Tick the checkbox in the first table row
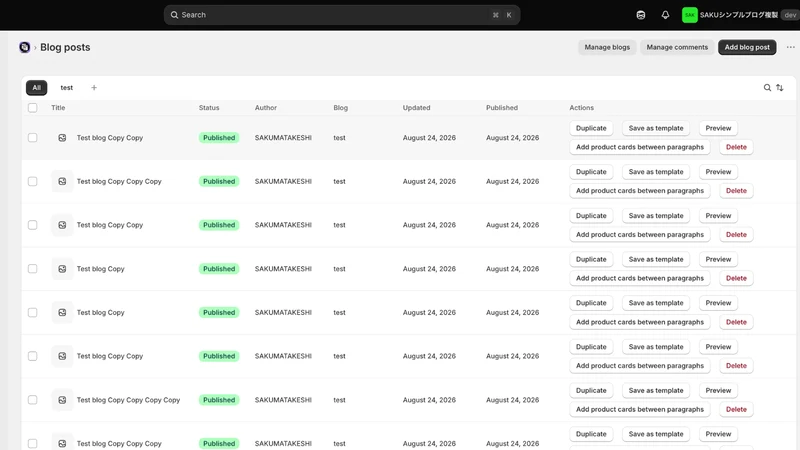Image resolution: width=800 pixels, height=450 pixels. click(x=33, y=138)
